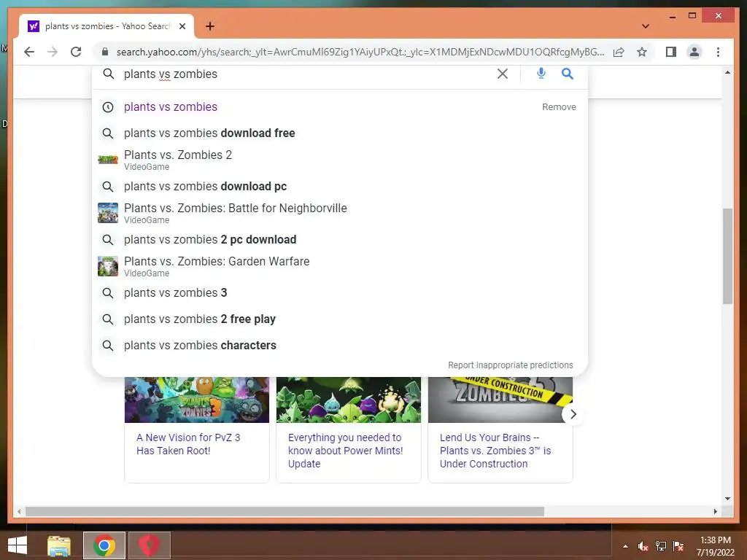Show hidden tray icons arrow
The image size is (747, 560).
pyautogui.click(x=625, y=547)
